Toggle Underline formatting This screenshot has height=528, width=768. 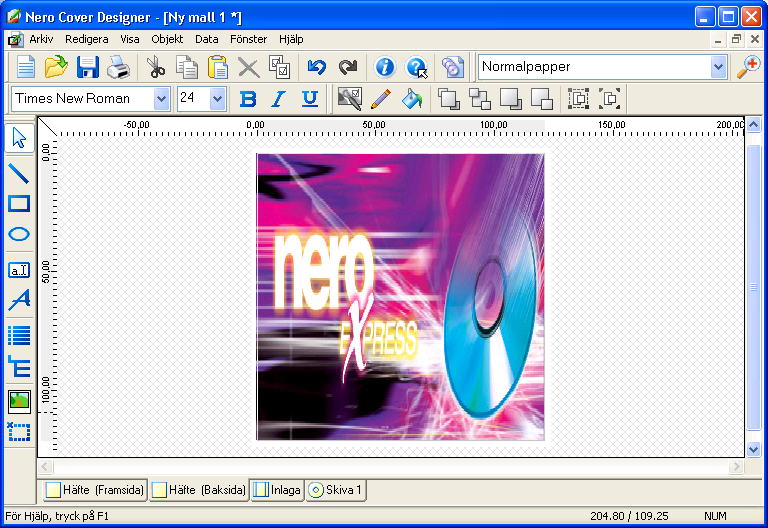point(310,99)
